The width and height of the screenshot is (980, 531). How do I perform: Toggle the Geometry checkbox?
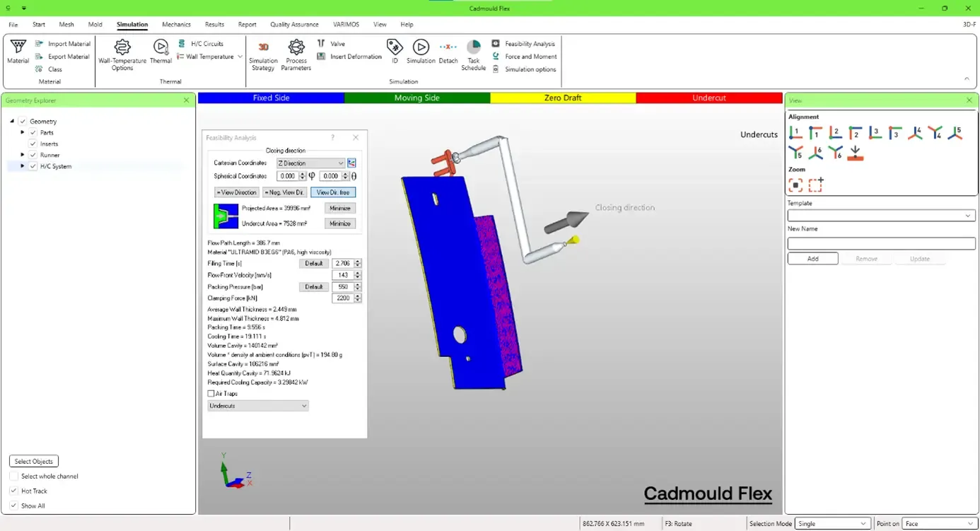(23, 122)
